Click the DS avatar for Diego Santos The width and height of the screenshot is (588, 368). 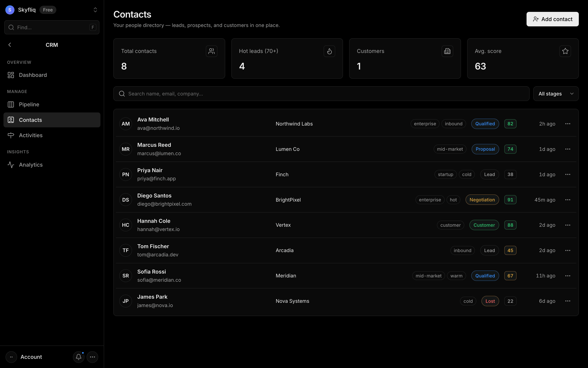pos(126,200)
